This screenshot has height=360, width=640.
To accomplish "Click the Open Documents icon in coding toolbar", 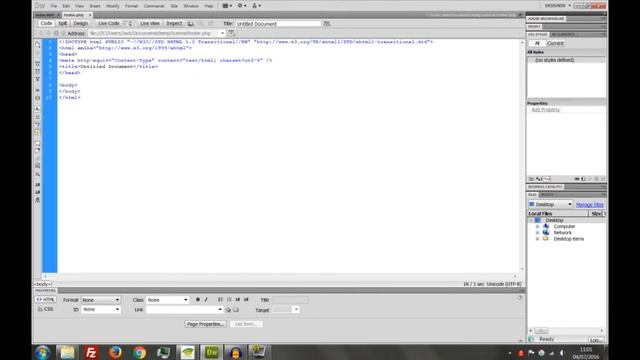I will pyautogui.click(x=38, y=44).
